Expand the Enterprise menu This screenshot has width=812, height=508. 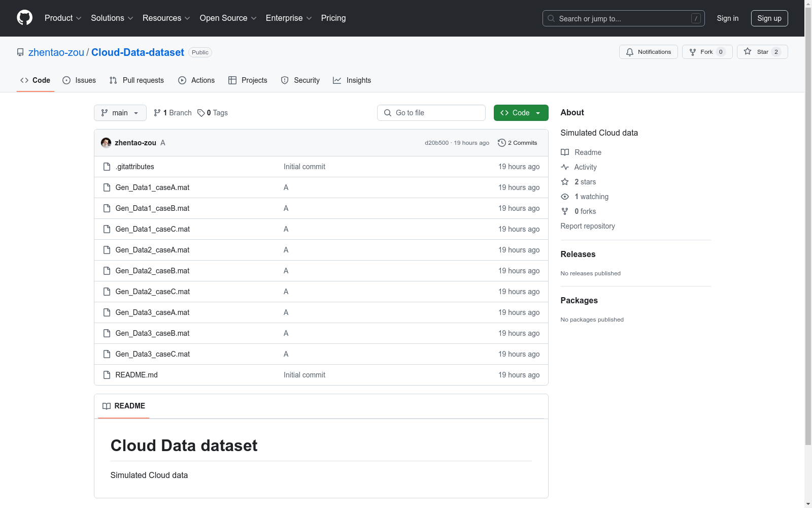(x=289, y=18)
